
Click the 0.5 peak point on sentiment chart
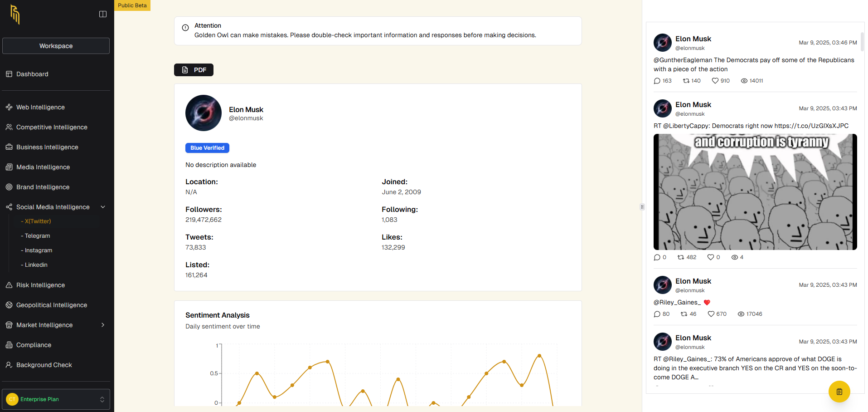point(257,373)
